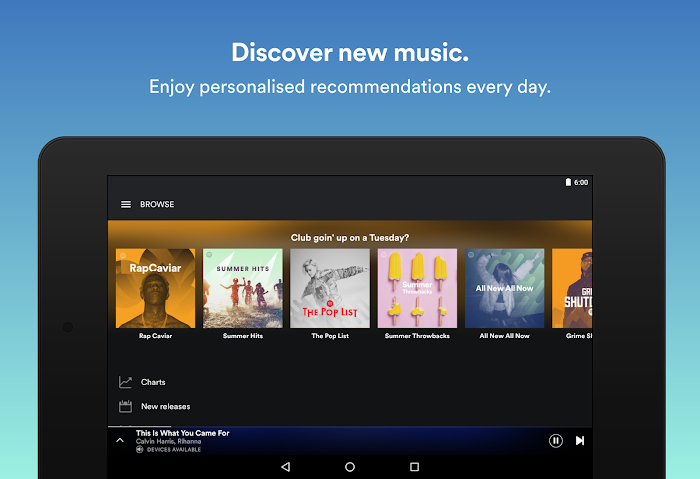Open the Grime Shutdown playlist cover

pos(572,288)
